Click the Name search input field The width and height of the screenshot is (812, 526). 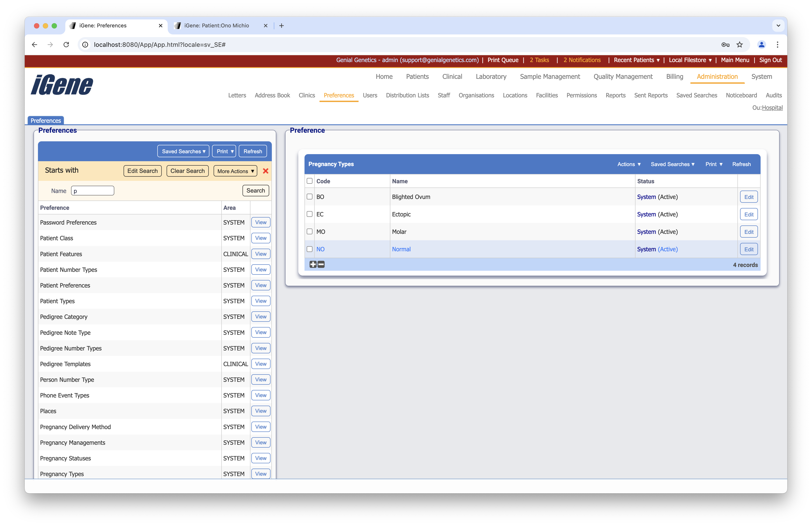coord(92,191)
